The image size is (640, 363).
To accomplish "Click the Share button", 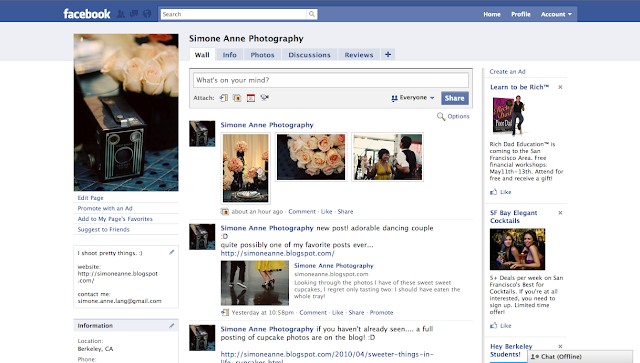I will [x=454, y=98].
